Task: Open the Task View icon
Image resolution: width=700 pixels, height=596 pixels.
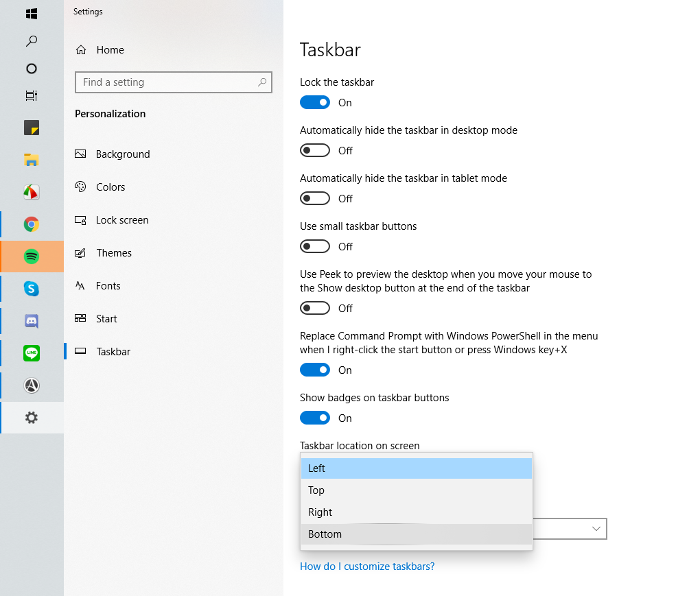Action: point(32,96)
